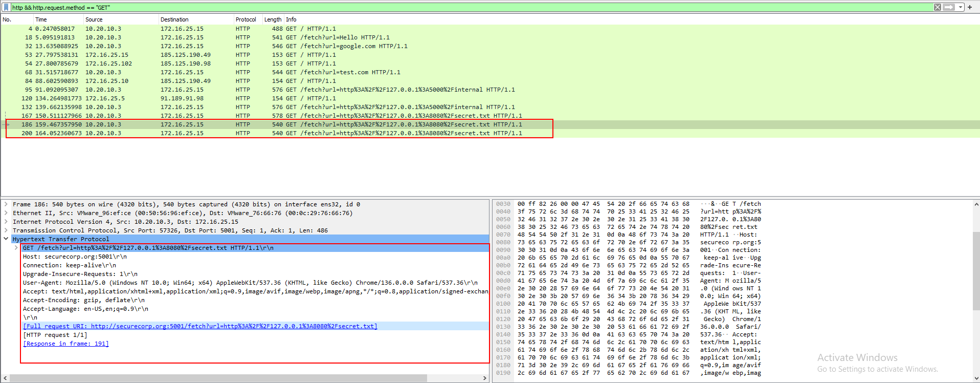Image resolution: width=980 pixels, height=383 pixels.
Task: Follow the Response in frame 191 link
Action: pos(66,344)
